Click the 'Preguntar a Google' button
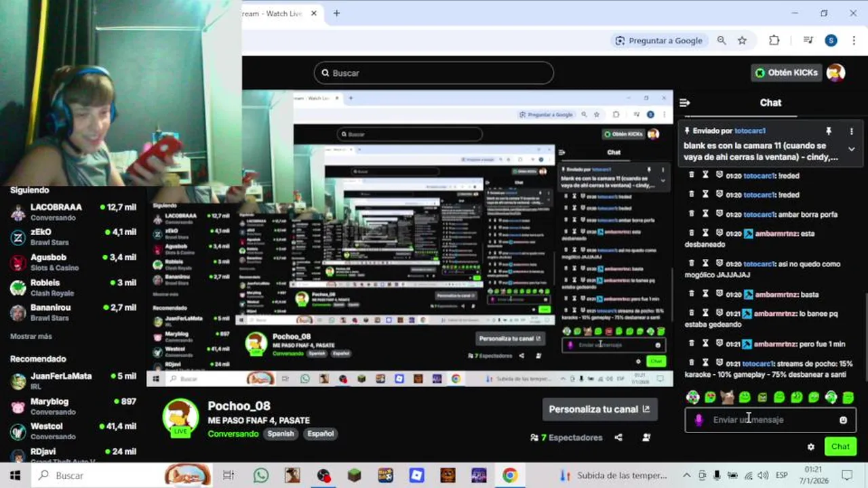Image resolution: width=868 pixels, height=488 pixels. (x=658, y=41)
